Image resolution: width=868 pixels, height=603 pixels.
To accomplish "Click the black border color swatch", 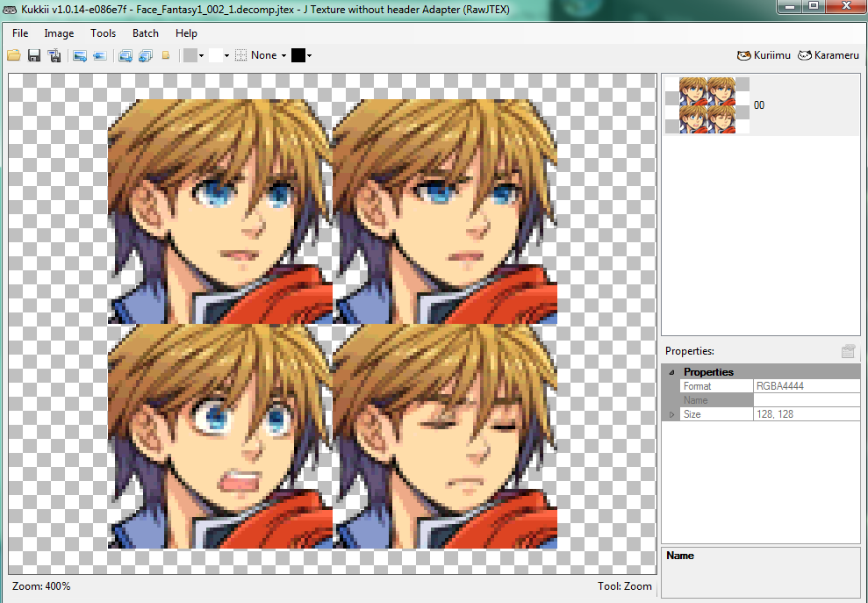I will point(298,55).
